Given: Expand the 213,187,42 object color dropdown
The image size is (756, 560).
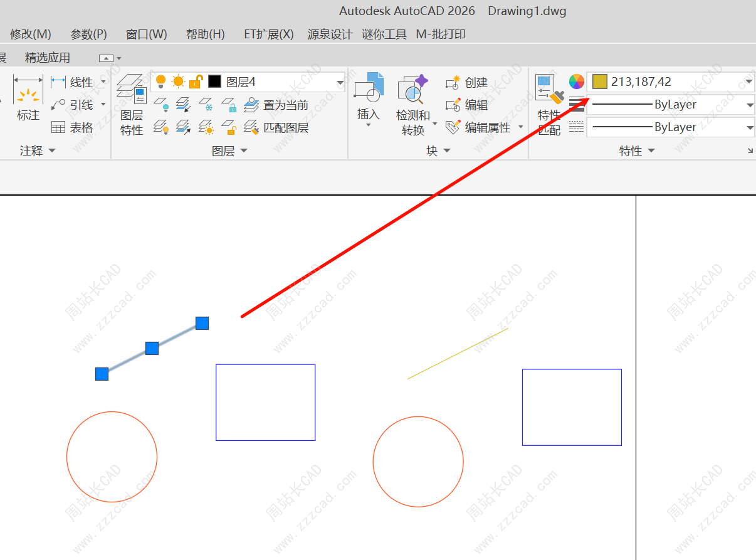Looking at the screenshot, I should click(x=749, y=82).
